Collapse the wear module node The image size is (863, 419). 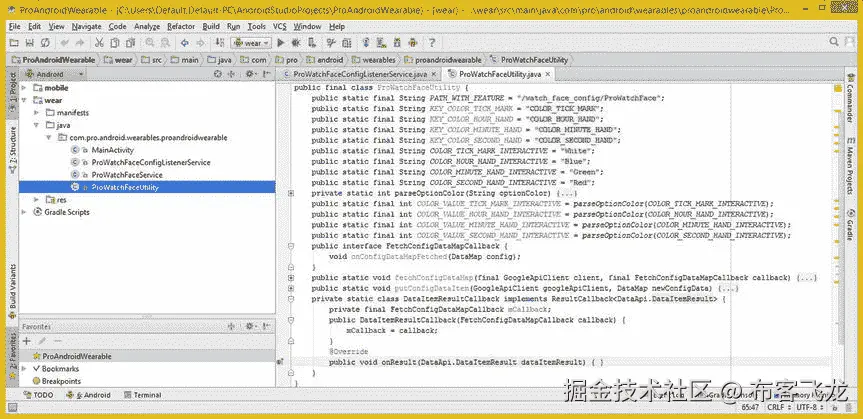pyautogui.click(x=24, y=100)
